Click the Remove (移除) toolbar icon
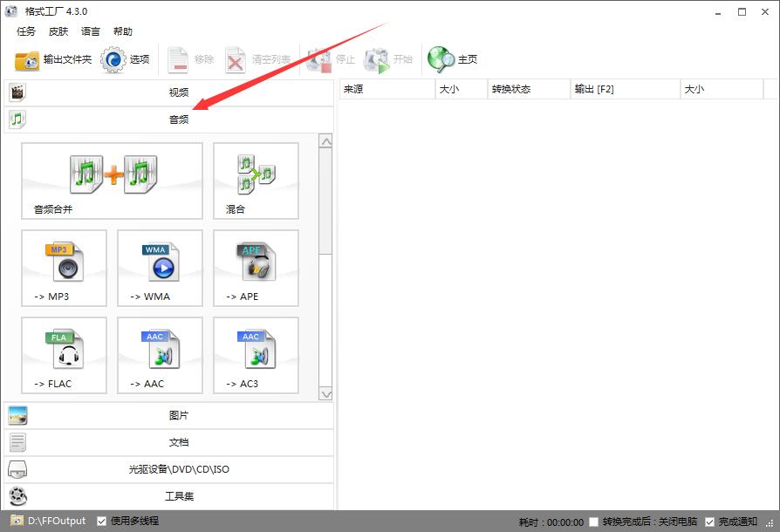Screen dimensions: 780x532 (x=178, y=60)
